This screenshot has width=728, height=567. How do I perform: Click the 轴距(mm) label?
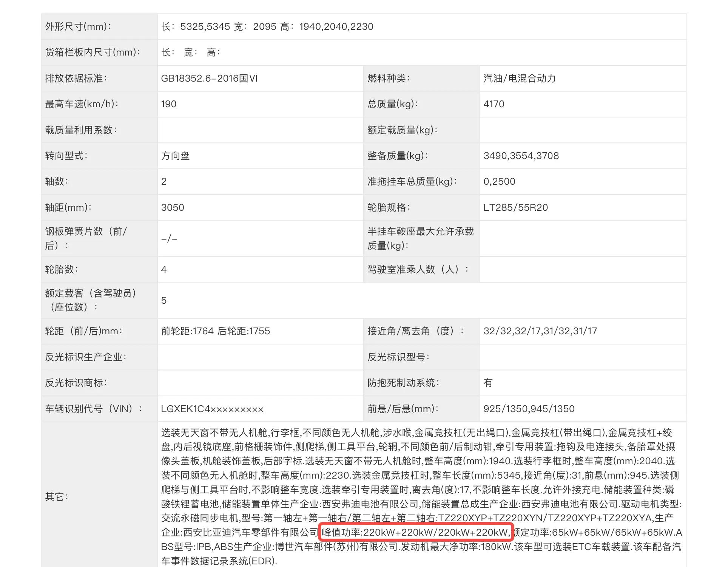[68, 207]
